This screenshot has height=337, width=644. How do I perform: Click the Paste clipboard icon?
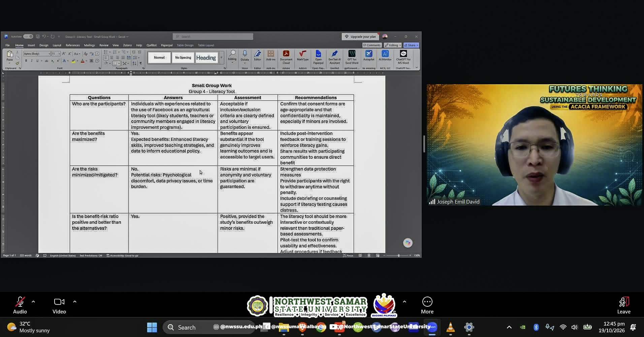[10, 54]
